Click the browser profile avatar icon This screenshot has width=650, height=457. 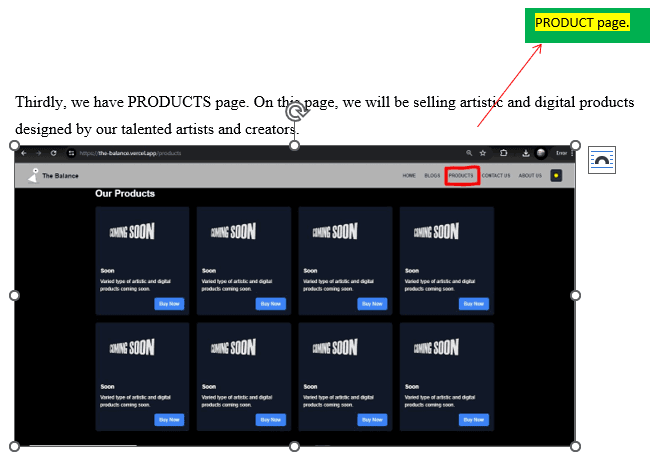pyautogui.click(x=541, y=153)
